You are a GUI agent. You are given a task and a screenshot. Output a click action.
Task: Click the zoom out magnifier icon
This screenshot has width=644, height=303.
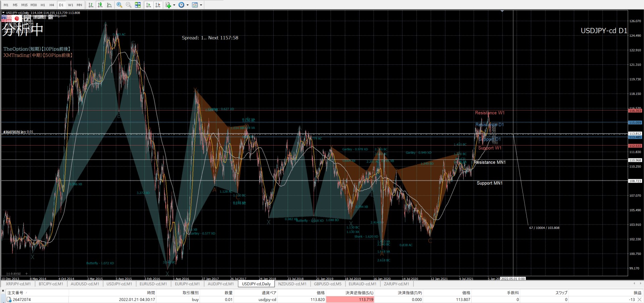click(x=128, y=5)
